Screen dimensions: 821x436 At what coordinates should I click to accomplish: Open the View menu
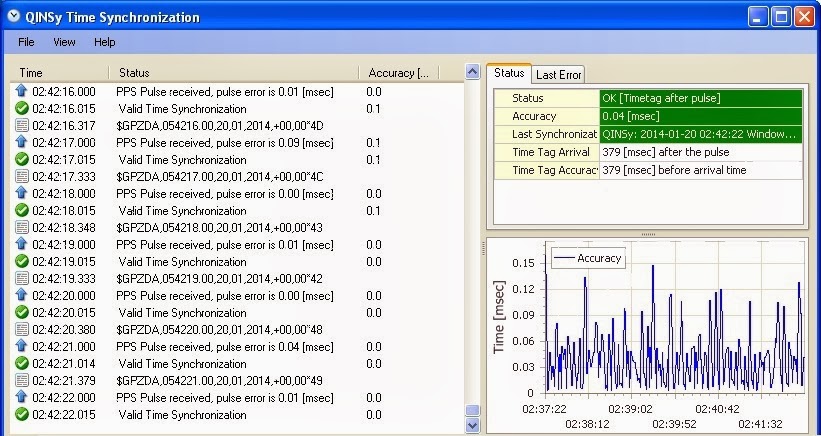64,42
